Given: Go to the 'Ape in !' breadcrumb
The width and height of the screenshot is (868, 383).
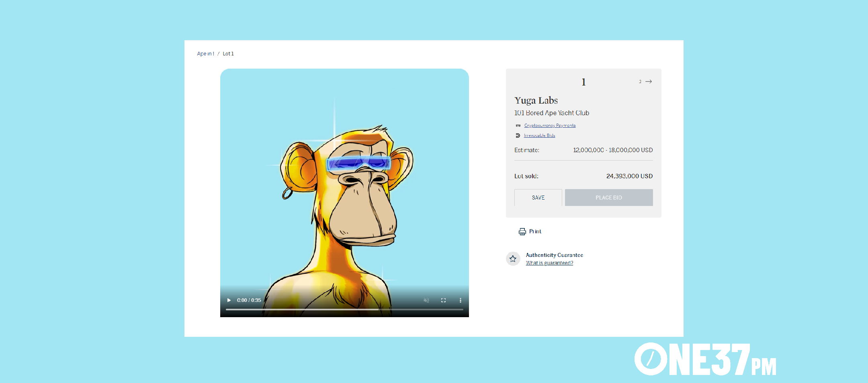Looking at the screenshot, I should tap(205, 54).
